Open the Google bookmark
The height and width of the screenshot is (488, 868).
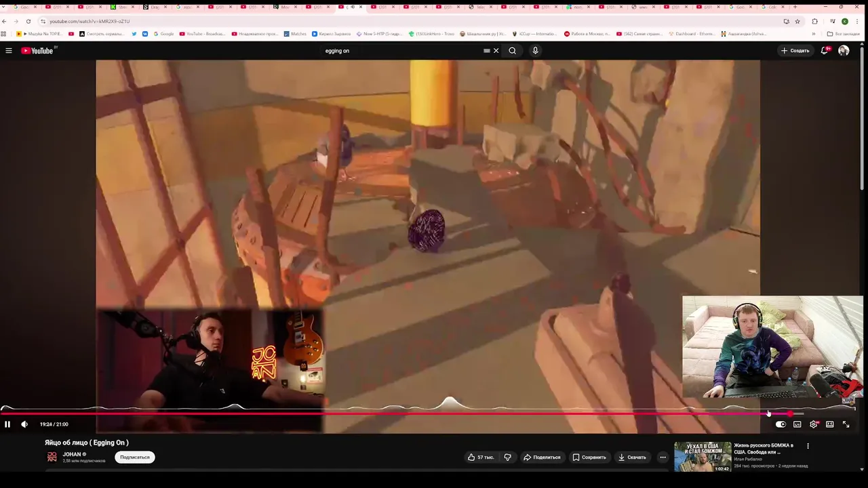click(x=163, y=34)
